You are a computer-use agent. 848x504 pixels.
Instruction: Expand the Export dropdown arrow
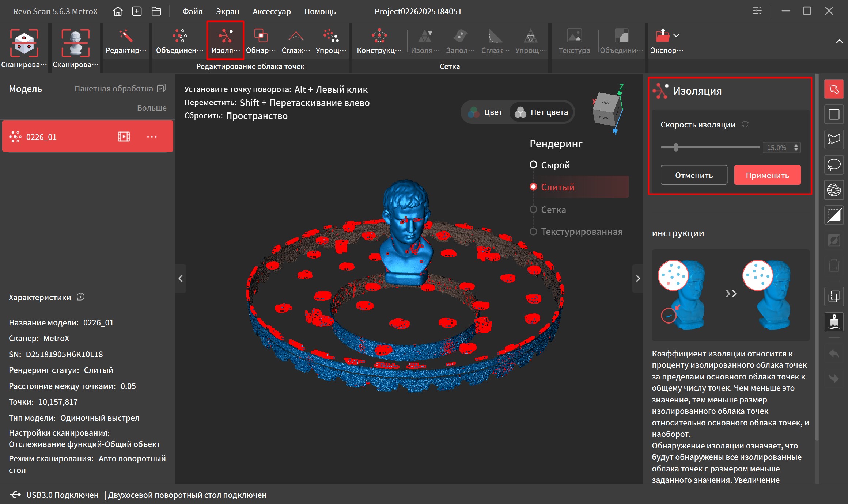pyautogui.click(x=676, y=35)
